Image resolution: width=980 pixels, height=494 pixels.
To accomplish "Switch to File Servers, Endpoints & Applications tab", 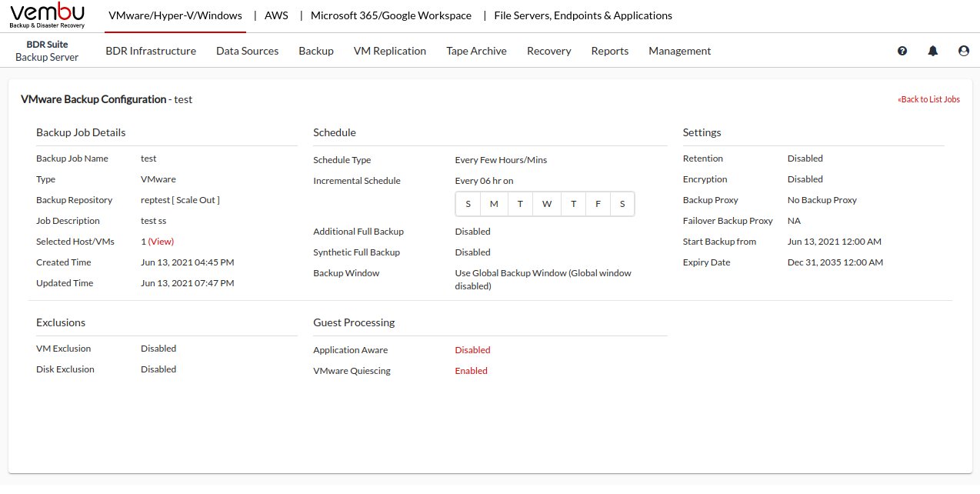I will [x=583, y=15].
